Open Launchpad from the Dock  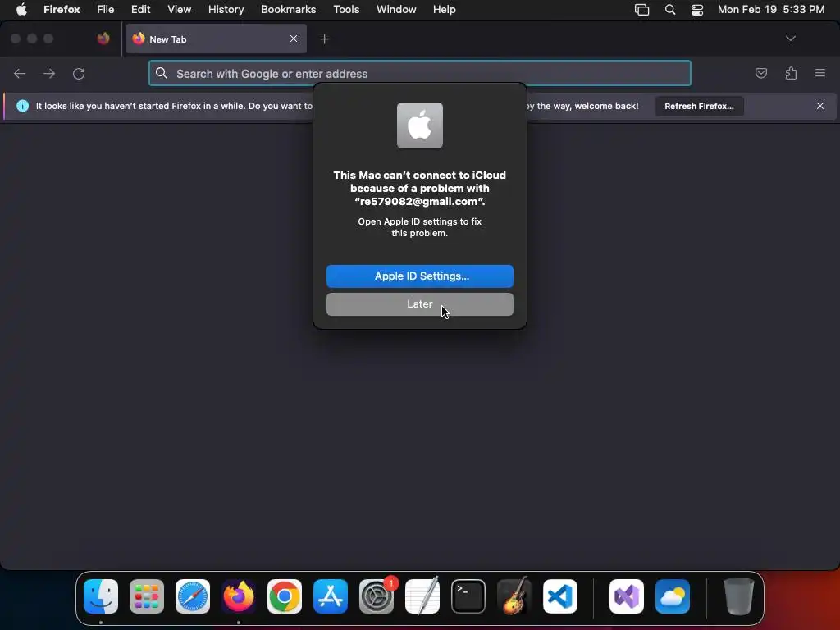[147, 596]
